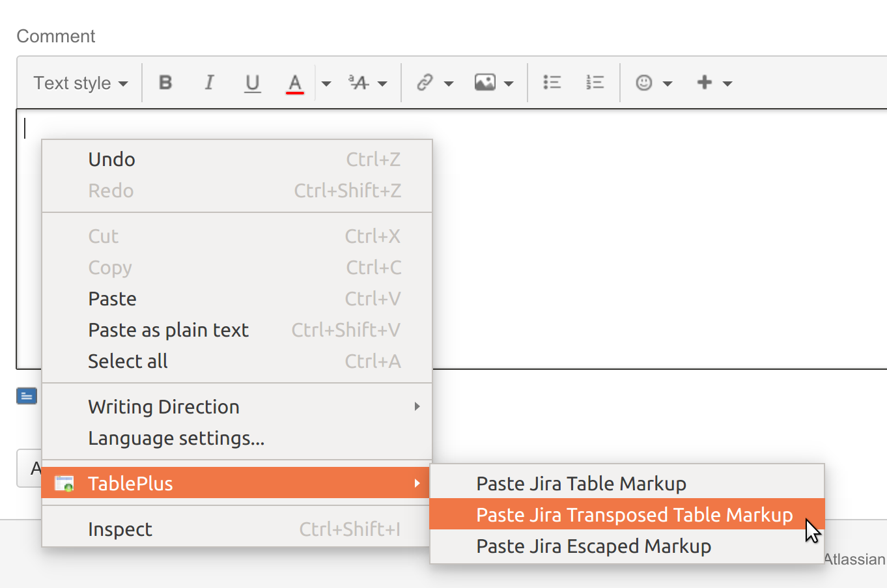This screenshot has height=588, width=887.
Task: Choose Inspect from context menu
Action: (x=237, y=529)
